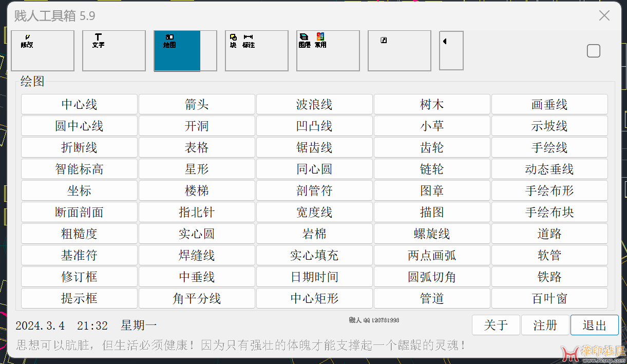The width and height of the screenshot is (627, 364).
Task: Choose the 角平分线 tool
Action: coord(197,298)
